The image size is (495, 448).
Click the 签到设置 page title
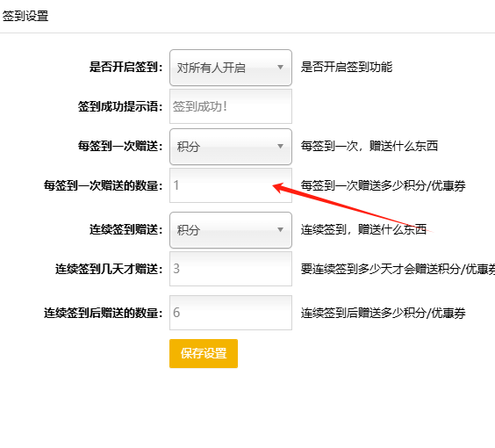pyautogui.click(x=25, y=16)
